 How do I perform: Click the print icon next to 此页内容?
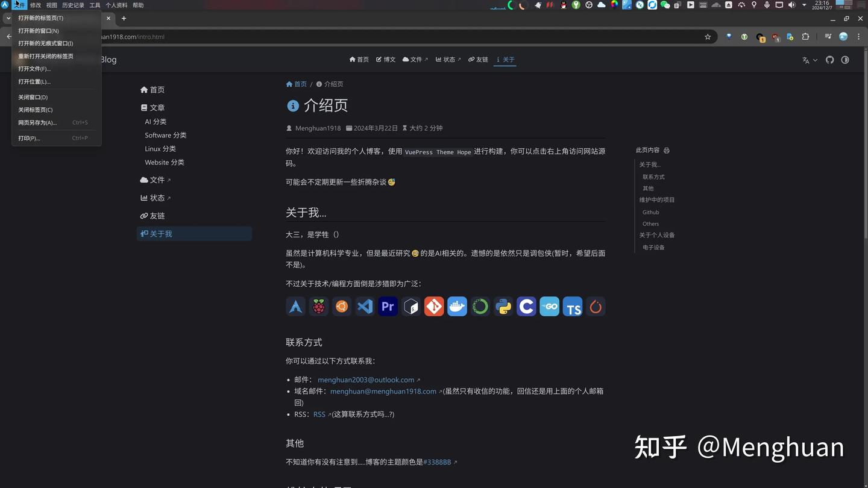(666, 150)
